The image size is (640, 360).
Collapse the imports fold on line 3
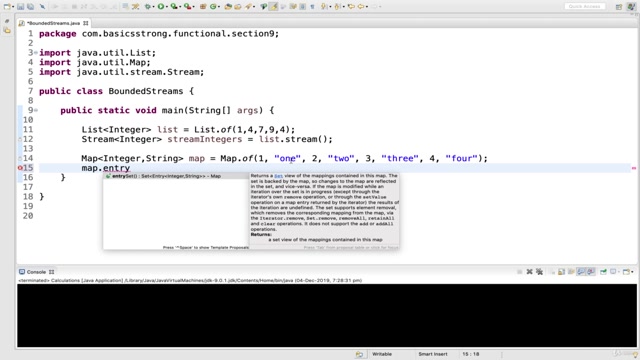coord(36,53)
